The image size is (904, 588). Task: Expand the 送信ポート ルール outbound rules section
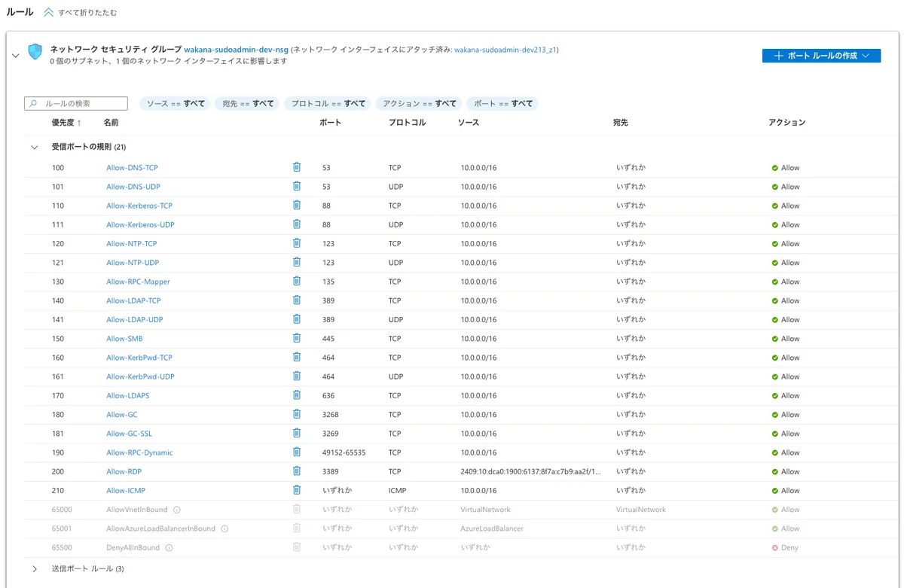click(35, 569)
